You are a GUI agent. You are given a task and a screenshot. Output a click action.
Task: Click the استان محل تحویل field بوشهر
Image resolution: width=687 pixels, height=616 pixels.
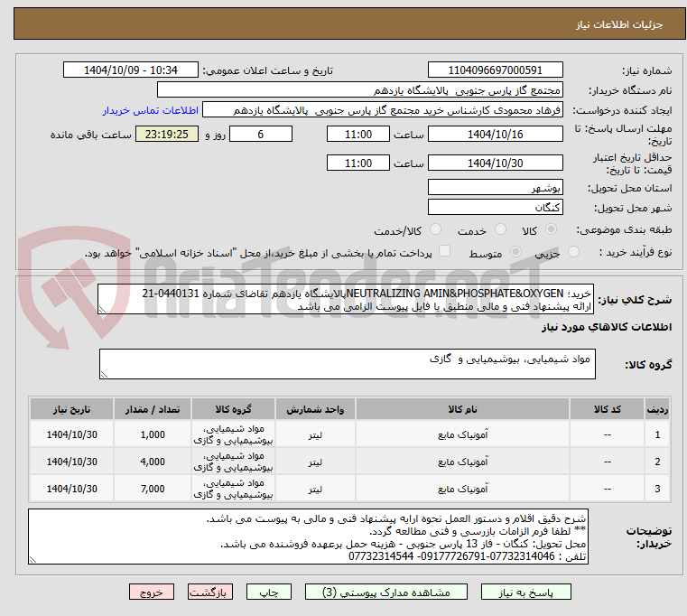pos(495,187)
